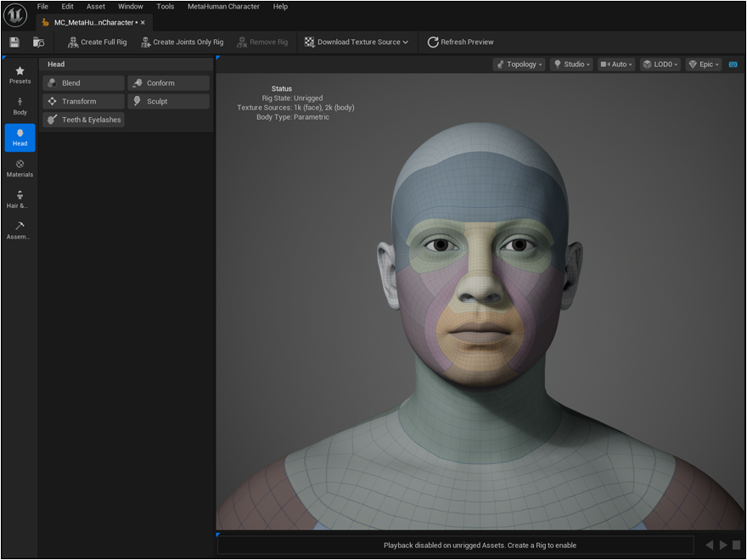
Task: Click Create Joints Only Rig button
Action: click(x=182, y=42)
